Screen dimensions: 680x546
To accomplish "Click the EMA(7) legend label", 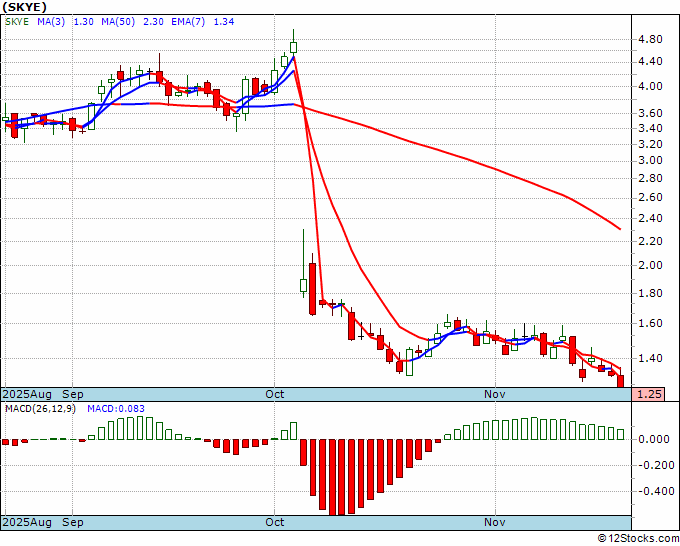I will [x=188, y=22].
